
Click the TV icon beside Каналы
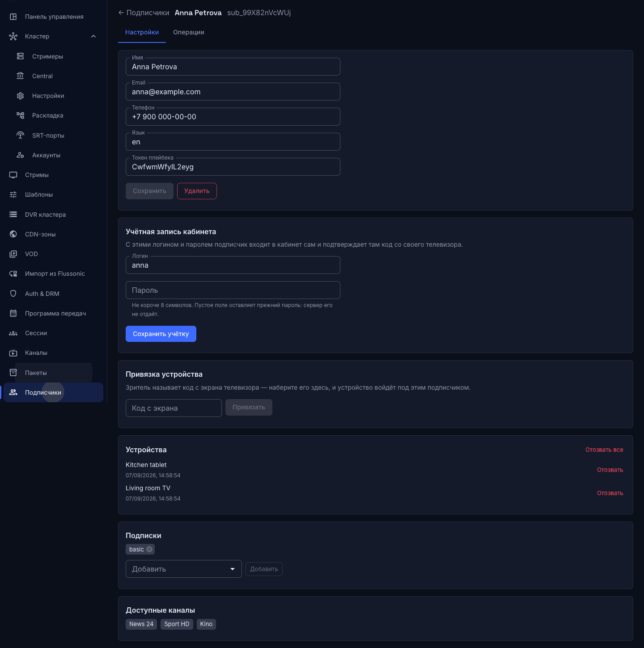(13, 353)
